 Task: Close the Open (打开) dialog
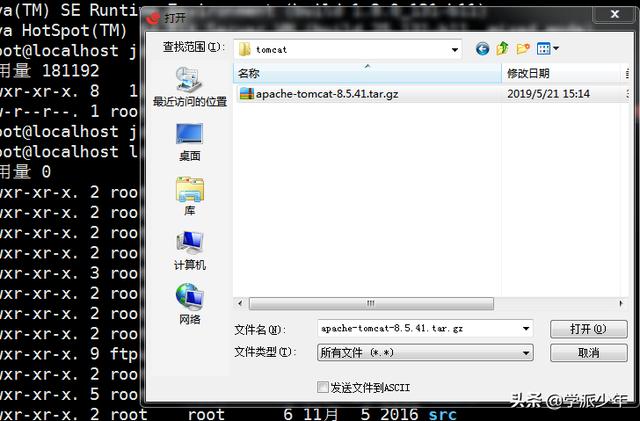click(x=615, y=15)
